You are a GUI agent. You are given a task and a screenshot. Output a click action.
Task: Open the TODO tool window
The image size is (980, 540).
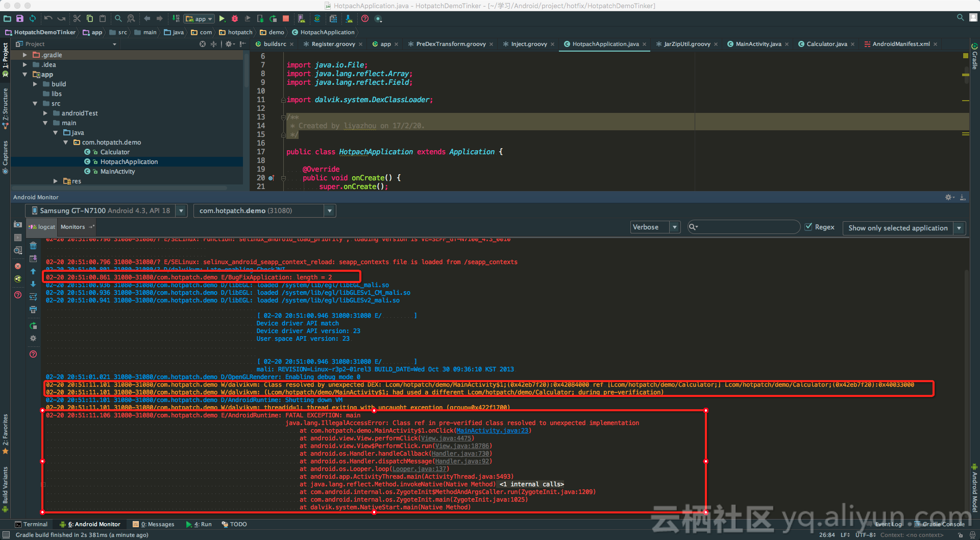click(234, 524)
